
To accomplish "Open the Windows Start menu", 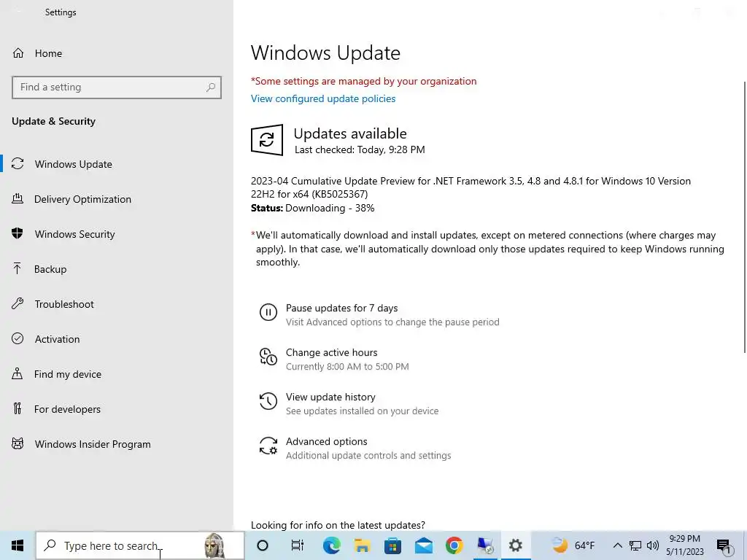I will (18, 545).
